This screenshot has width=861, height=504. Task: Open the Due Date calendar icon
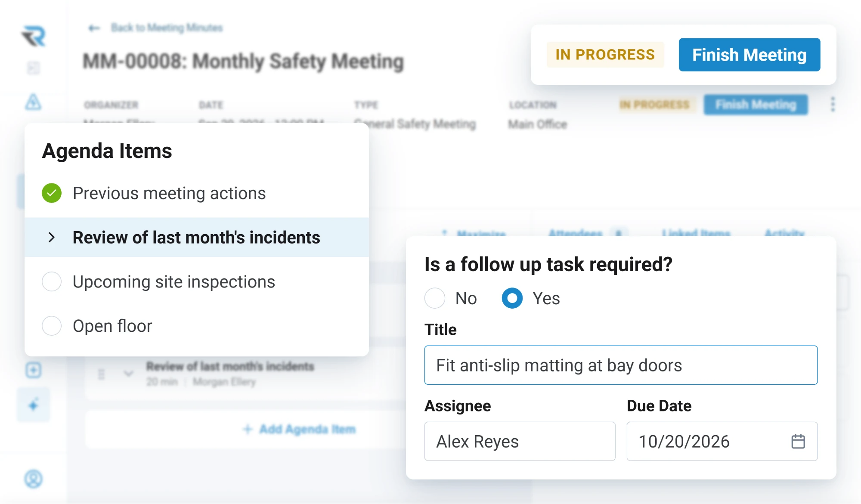click(x=798, y=441)
